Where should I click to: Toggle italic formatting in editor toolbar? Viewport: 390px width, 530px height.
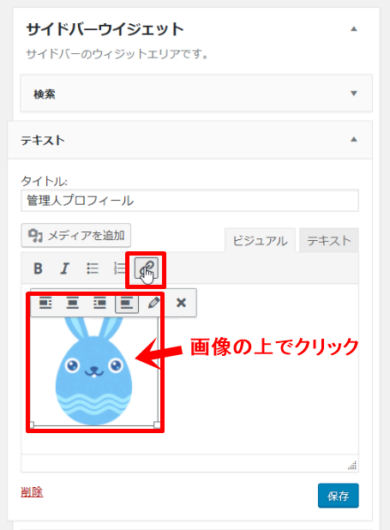click(x=65, y=269)
